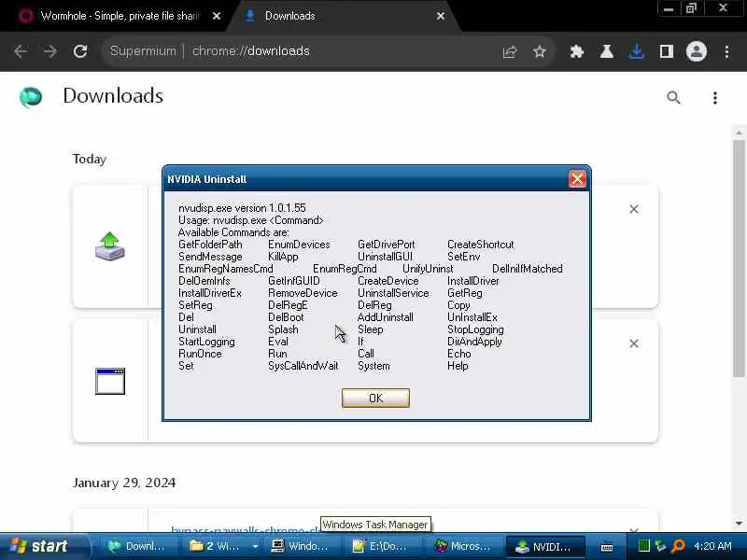Click the installer file icon of first download

point(109,246)
